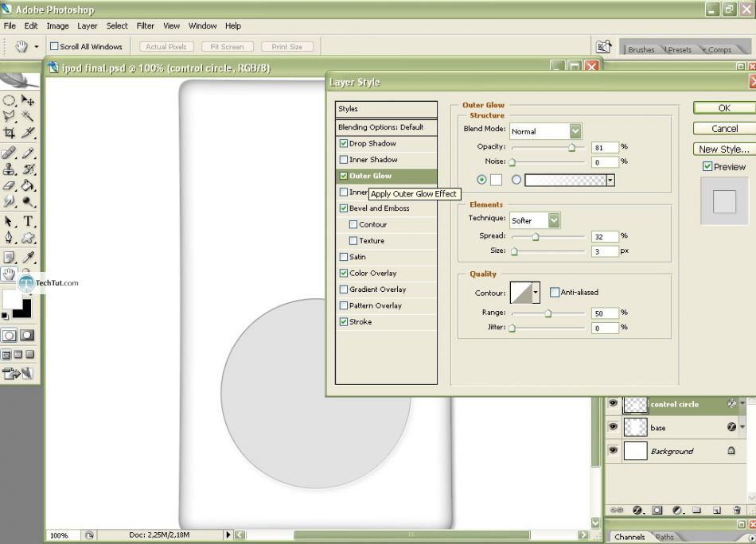This screenshot has height=544, width=756.
Task: Open the Blend Mode dropdown
Action: [575, 131]
